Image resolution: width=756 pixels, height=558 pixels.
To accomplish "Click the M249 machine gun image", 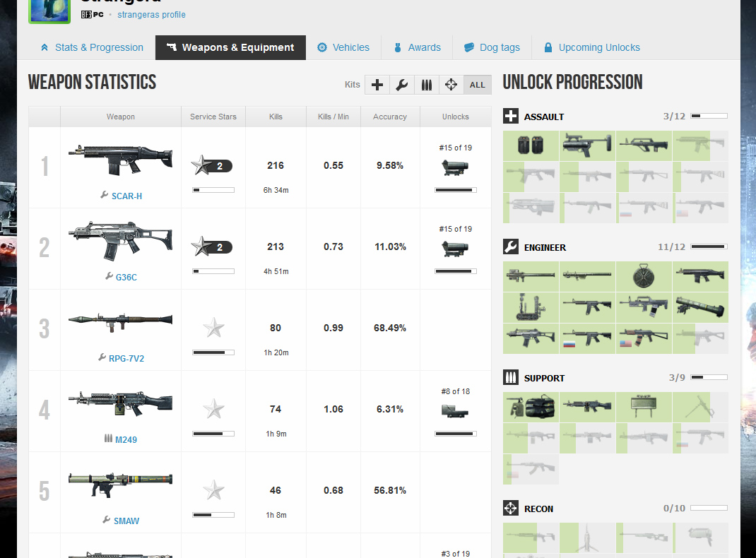I will 120,404.
